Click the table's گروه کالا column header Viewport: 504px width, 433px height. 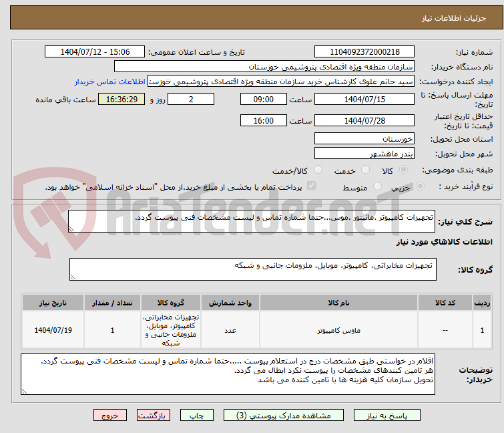pos(171,303)
